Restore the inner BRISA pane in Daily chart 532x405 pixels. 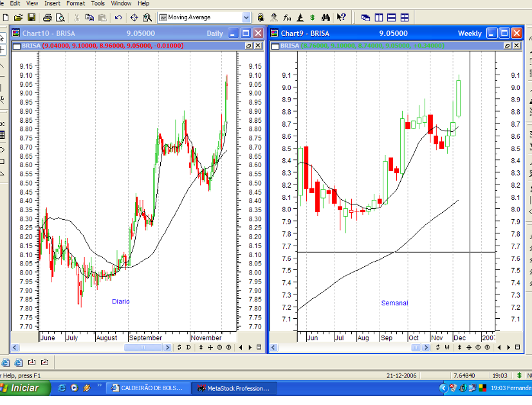tap(249, 46)
